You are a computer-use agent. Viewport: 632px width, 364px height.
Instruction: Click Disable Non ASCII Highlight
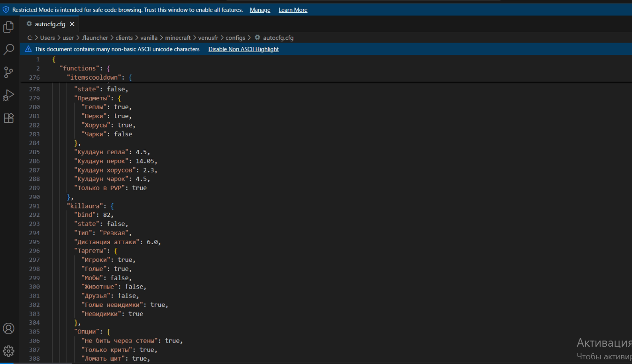click(243, 49)
